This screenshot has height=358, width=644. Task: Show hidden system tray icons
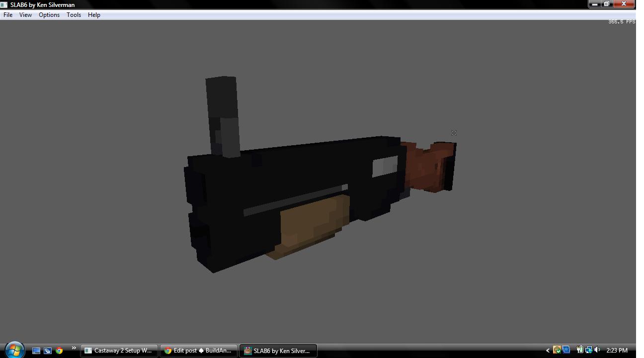click(548, 351)
